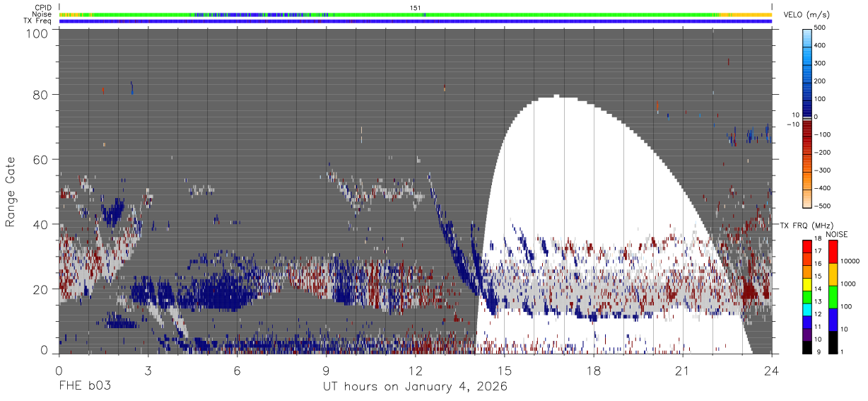This screenshot has width=868, height=401.
Task: Click the 1 label on noise legend
Action: (x=842, y=352)
